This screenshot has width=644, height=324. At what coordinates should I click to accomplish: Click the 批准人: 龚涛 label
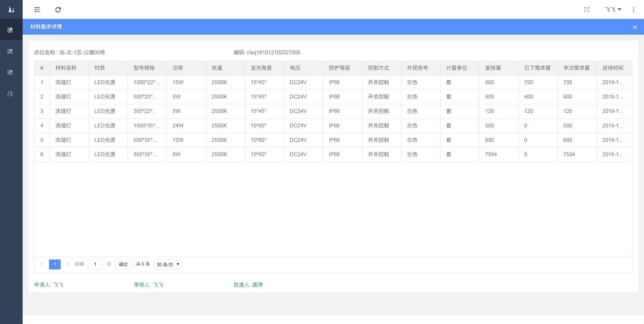click(x=248, y=285)
